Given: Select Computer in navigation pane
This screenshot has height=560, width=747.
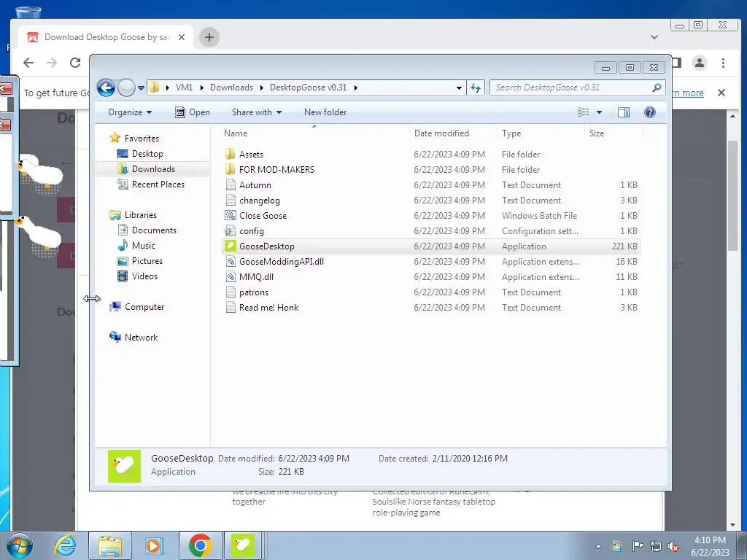Looking at the screenshot, I should pyautogui.click(x=144, y=307).
